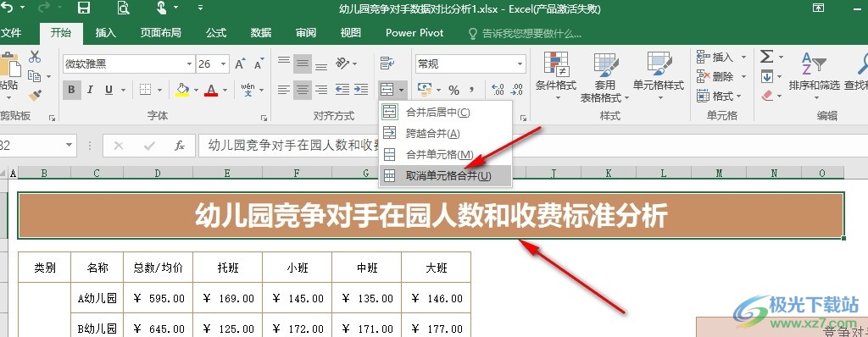The height and width of the screenshot is (337, 868).
Task: Open the font name dropdown 微软雅黑
Action: [x=129, y=64]
